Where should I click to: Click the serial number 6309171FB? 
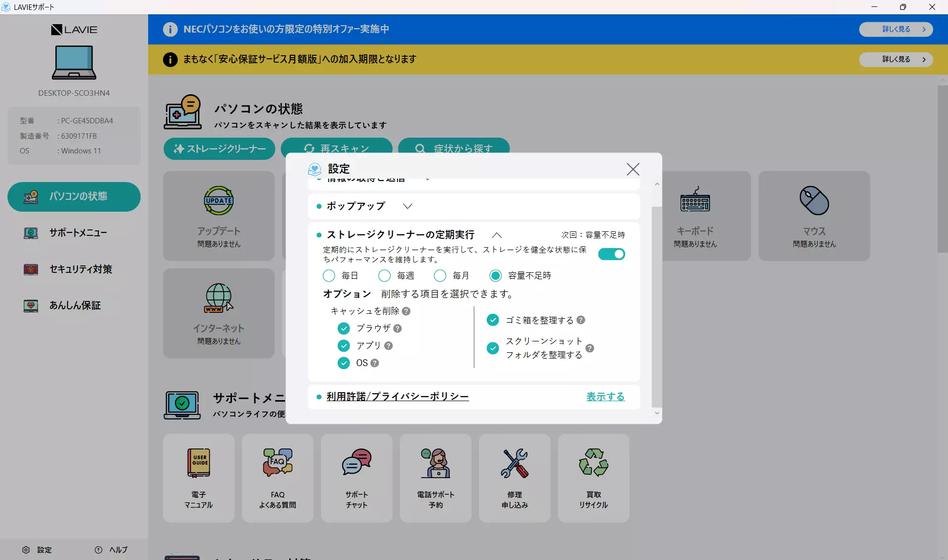[x=79, y=136]
